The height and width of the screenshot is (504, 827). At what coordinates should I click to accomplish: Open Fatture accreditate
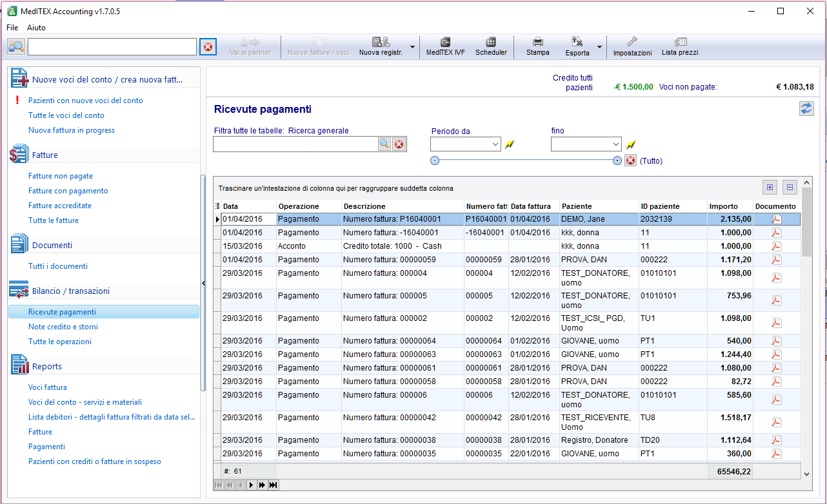click(x=60, y=206)
